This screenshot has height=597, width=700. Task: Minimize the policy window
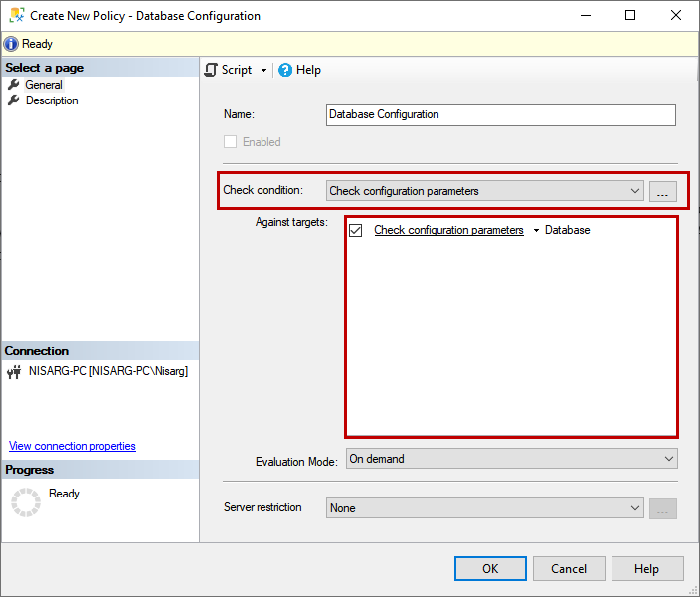[x=586, y=15]
